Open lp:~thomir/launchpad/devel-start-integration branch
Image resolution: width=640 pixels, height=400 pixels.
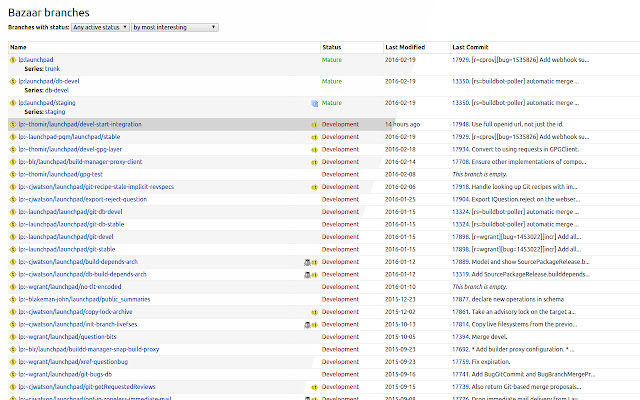click(80, 124)
